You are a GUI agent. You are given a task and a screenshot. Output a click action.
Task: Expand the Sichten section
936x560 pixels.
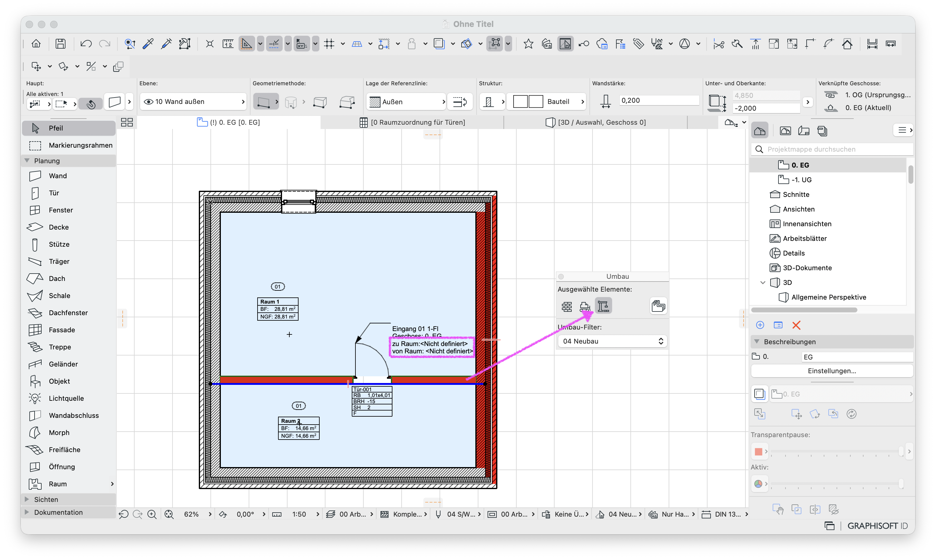pyautogui.click(x=27, y=499)
